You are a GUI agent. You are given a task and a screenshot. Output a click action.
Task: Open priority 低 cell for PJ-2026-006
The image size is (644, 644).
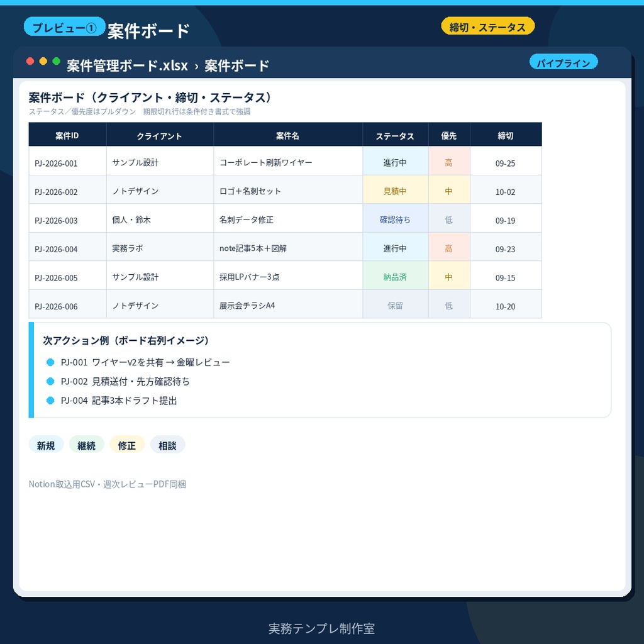tap(449, 304)
